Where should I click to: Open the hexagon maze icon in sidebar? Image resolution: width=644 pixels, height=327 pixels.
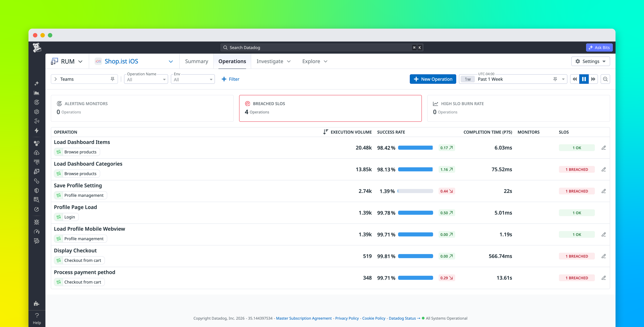pyautogui.click(x=37, y=112)
